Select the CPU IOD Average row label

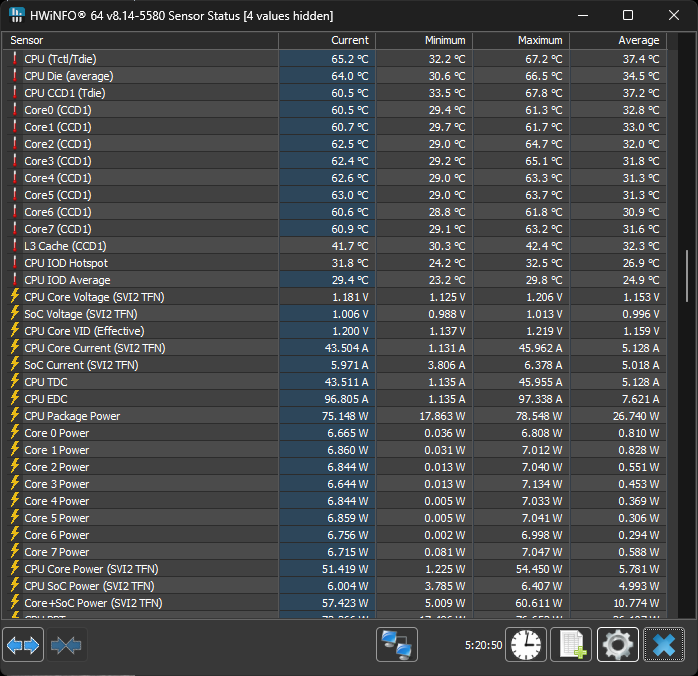67,280
